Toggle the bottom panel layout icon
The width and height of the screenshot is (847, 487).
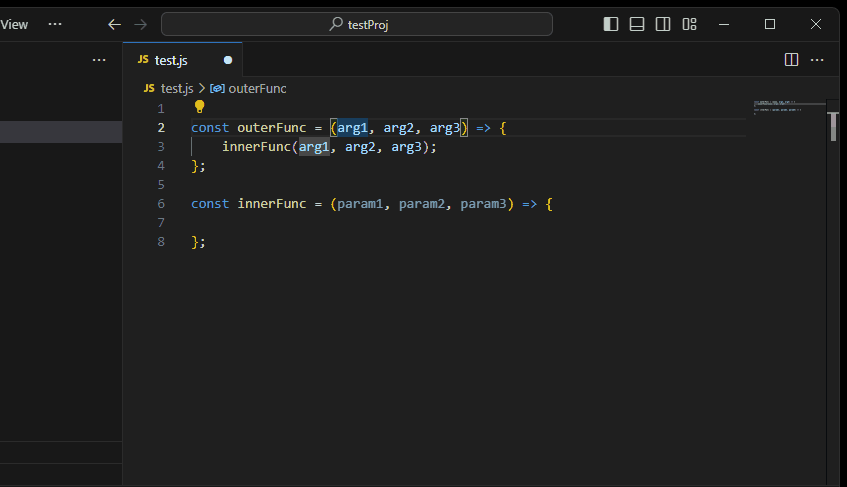point(637,24)
